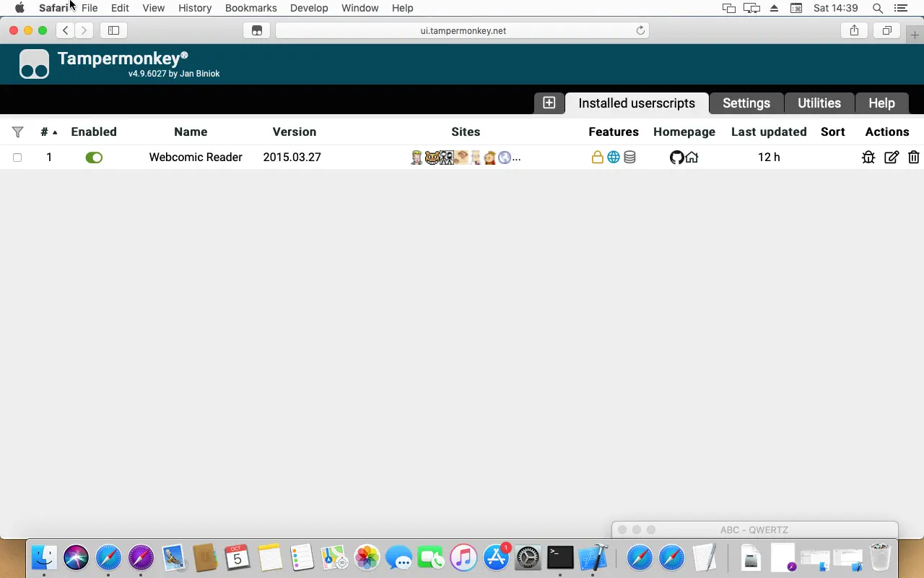
Task: Open the Bookmarks menu in the menu bar
Action: (x=250, y=8)
